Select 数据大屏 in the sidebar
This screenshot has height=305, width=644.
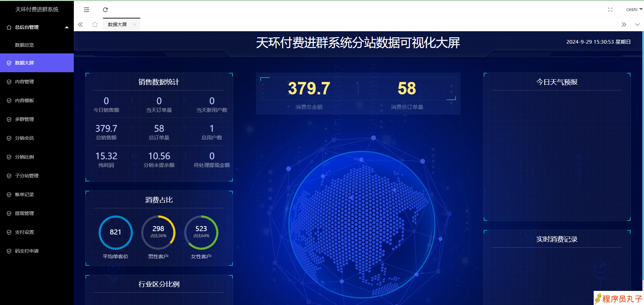point(37,63)
